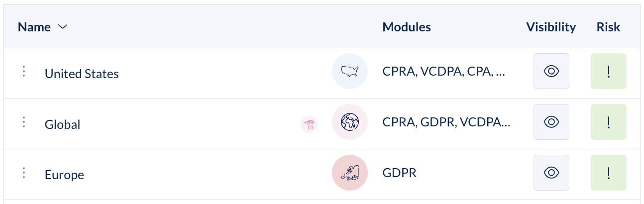Open the three-dot menu for United States
644x204 pixels.
click(x=23, y=72)
